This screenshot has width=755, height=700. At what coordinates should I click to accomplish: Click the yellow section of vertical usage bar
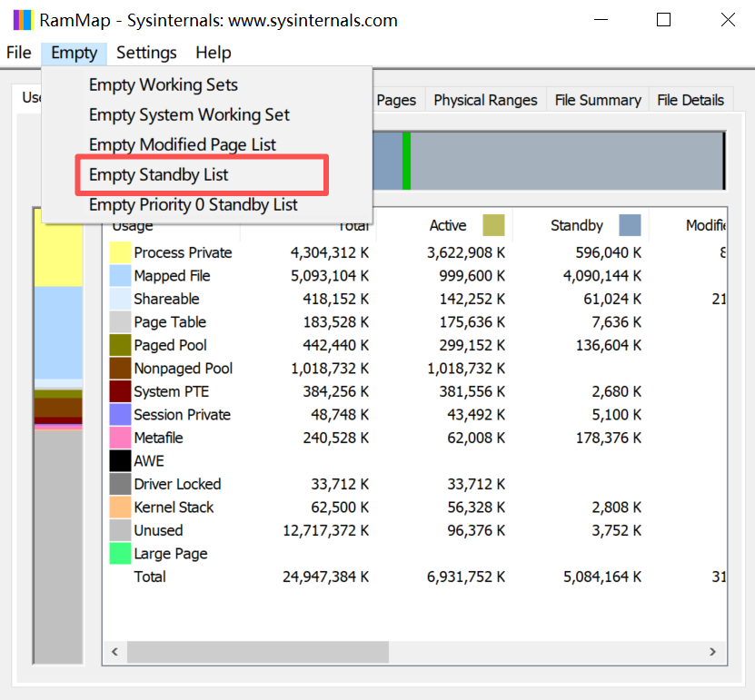[x=58, y=248]
